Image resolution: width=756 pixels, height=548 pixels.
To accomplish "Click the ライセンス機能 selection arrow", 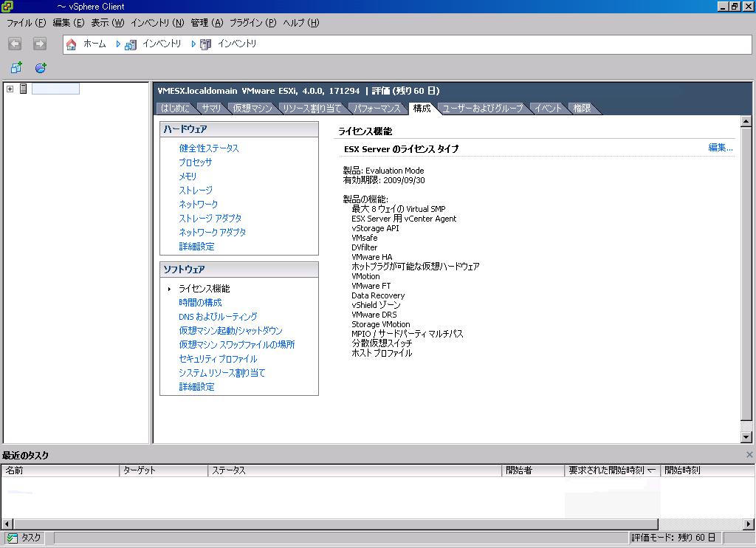I will [169, 289].
